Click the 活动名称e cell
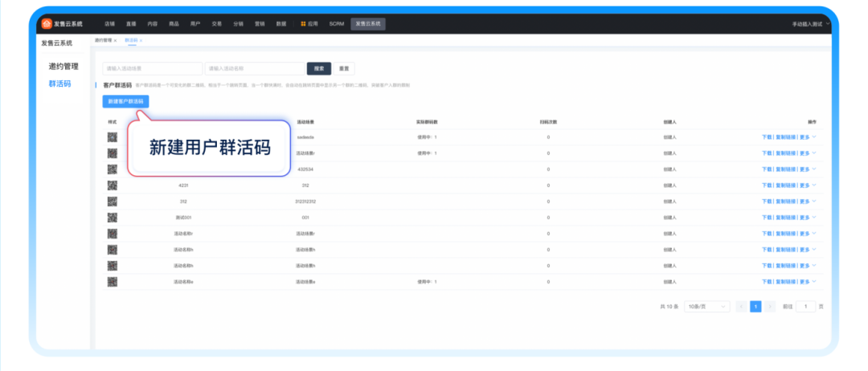The image size is (868, 371). coord(183,281)
